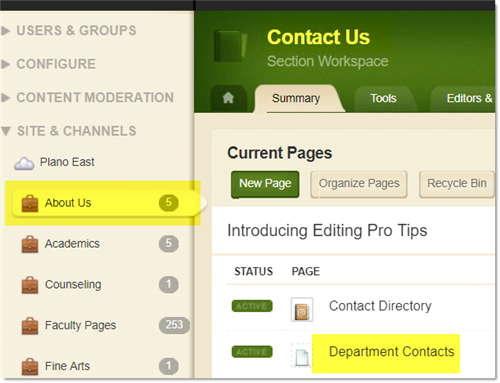Viewport: 500px width, 383px height.
Task: Click the About Us count badge 5
Action: [169, 202]
